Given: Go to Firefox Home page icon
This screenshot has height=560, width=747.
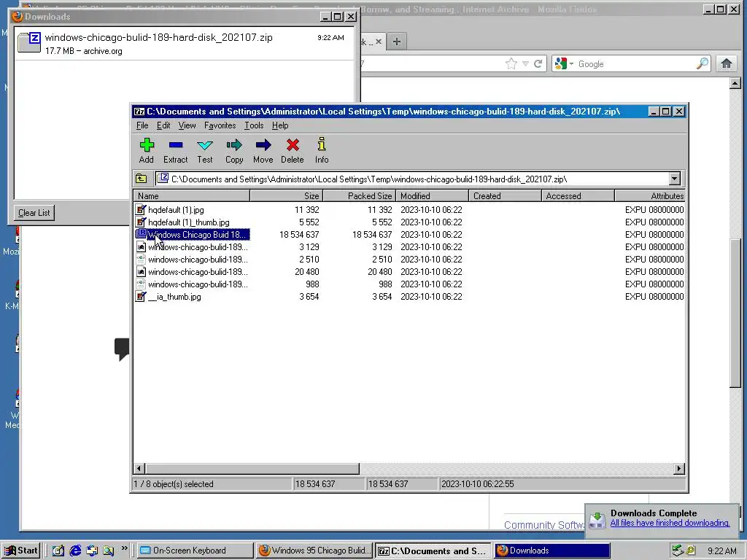Looking at the screenshot, I should click(x=727, y=63).
